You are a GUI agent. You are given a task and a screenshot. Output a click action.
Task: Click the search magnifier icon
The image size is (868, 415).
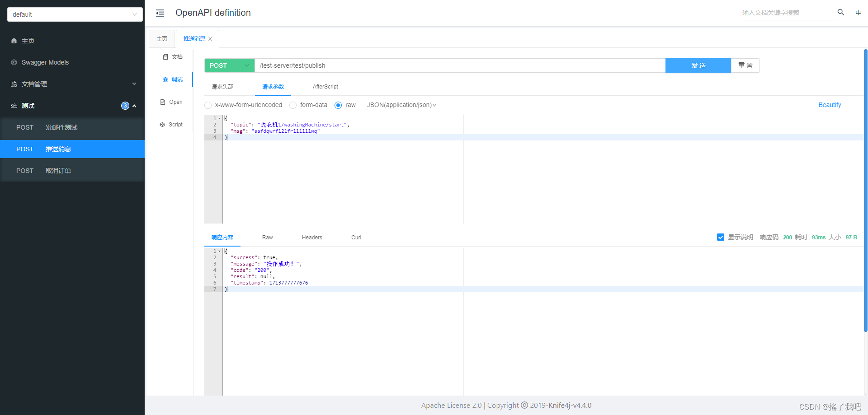(x=841, y=12)
